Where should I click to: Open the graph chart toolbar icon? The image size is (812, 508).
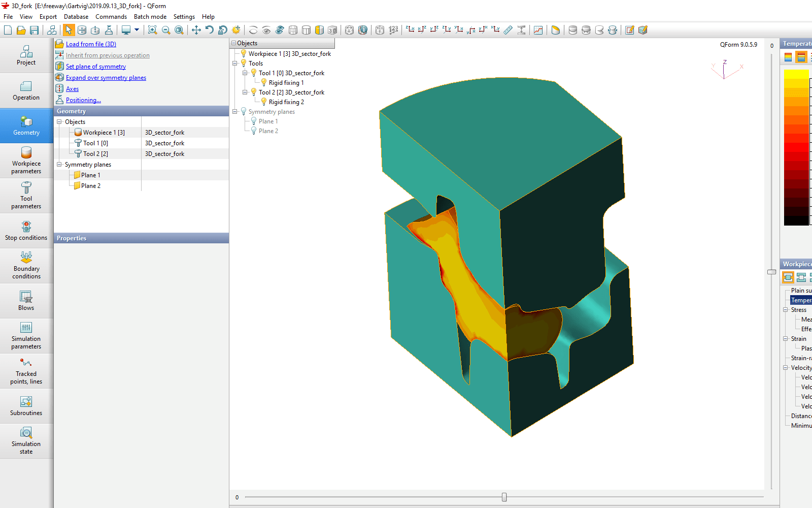538,30
